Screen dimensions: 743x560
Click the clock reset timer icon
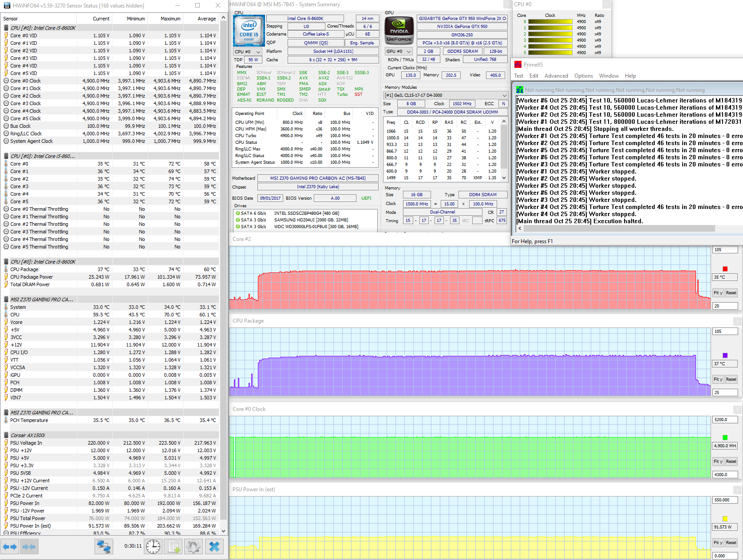(x=154, y=547)
